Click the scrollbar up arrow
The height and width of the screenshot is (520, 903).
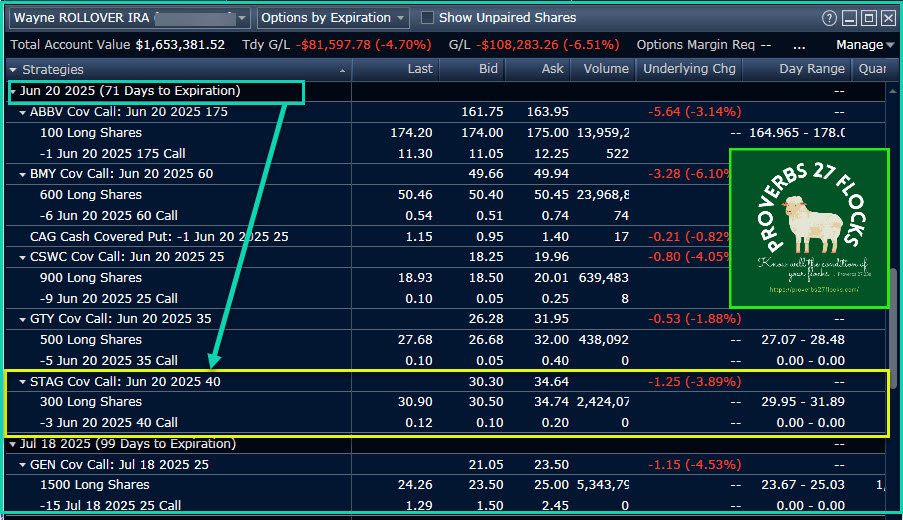pos(893,90)
